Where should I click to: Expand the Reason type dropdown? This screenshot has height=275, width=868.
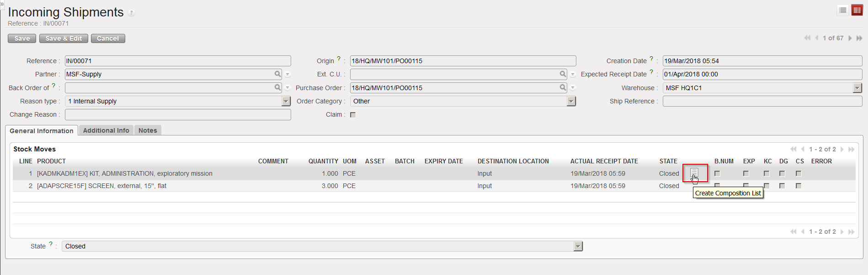point(286,101)
